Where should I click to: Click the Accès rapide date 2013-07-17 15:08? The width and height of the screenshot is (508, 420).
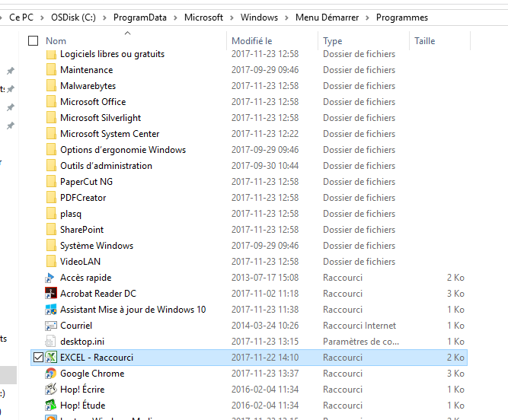coord(265,278)
